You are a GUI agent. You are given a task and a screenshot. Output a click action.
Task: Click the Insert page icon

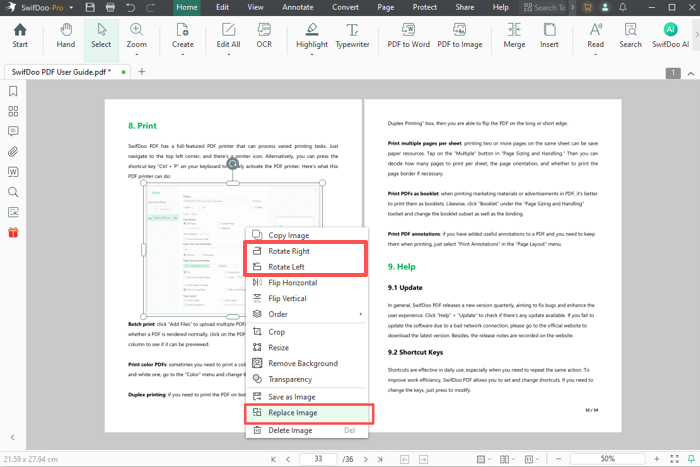pos(549,36)
